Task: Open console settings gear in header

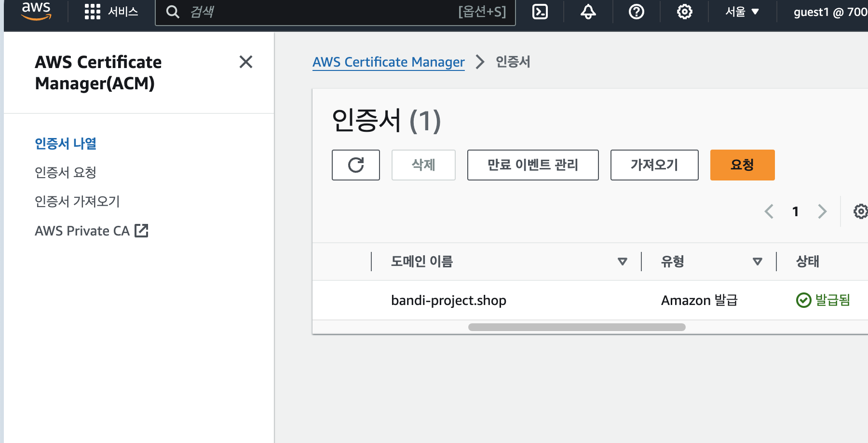Action: coord(685,12)
